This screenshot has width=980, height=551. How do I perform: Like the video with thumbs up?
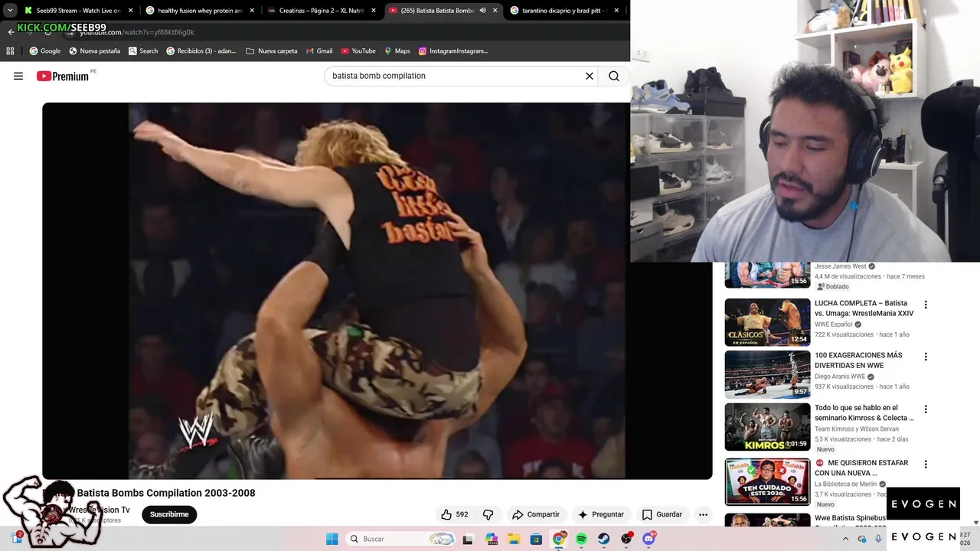tap(454, 514)
